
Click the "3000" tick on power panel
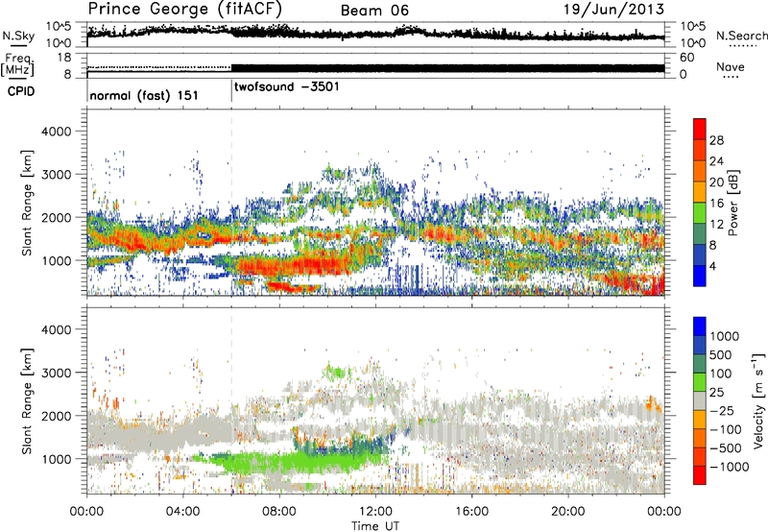click(x=56, y=175)
